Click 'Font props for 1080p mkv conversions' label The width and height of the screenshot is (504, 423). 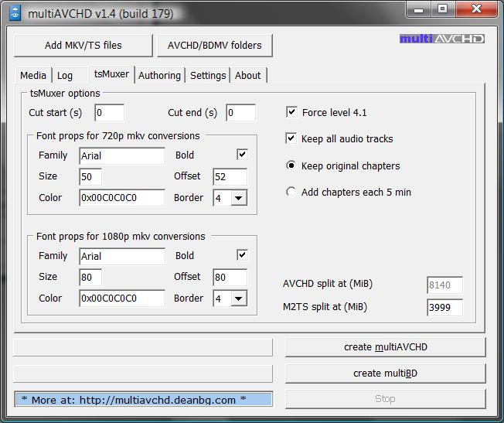(x=121, y=236)
